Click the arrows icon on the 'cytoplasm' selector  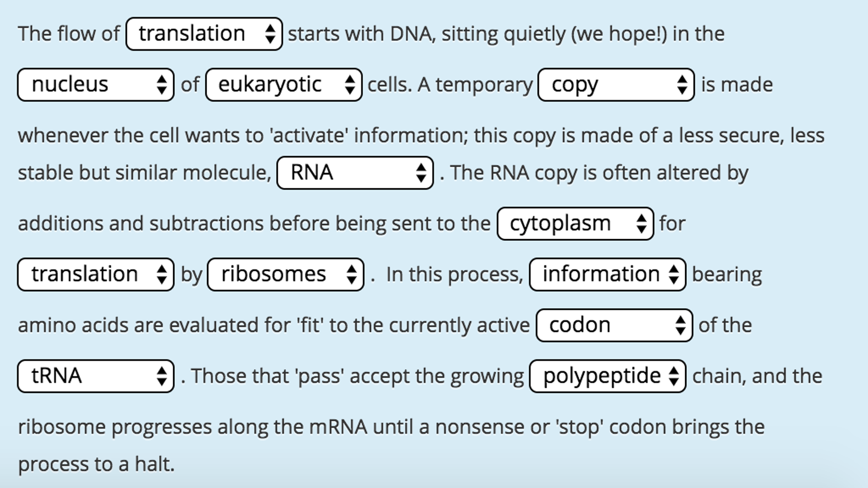[641, 224]
